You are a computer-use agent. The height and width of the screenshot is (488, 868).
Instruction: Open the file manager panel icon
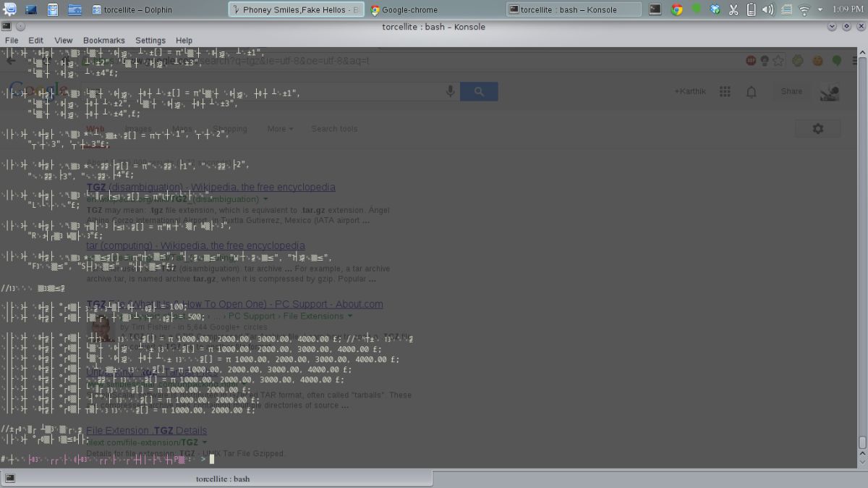click(75, 9)
